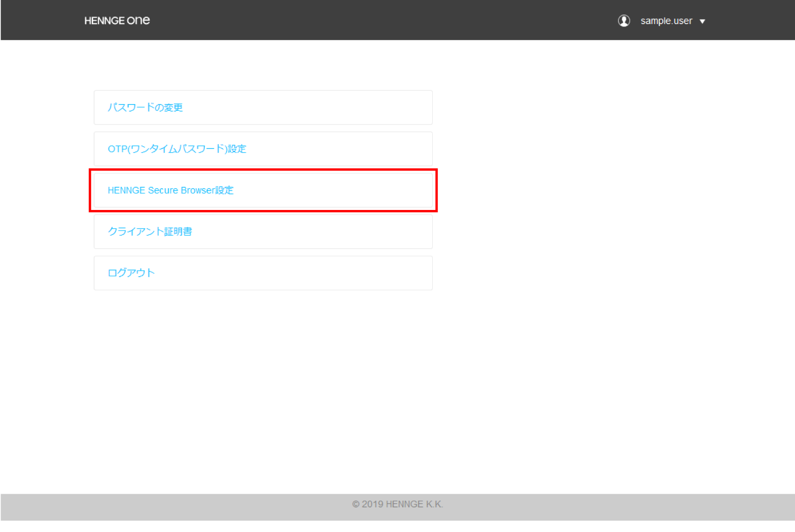
Task: Click the user avatar icon
Action: (x=624, y=21)
